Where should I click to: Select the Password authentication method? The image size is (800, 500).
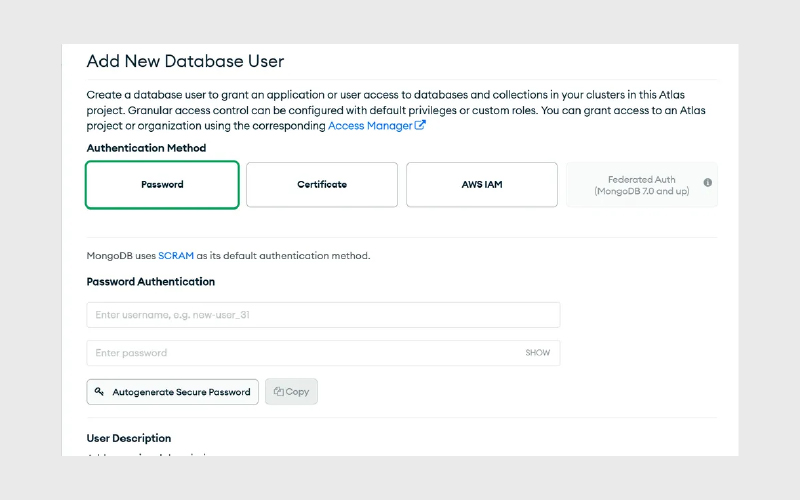162,185
